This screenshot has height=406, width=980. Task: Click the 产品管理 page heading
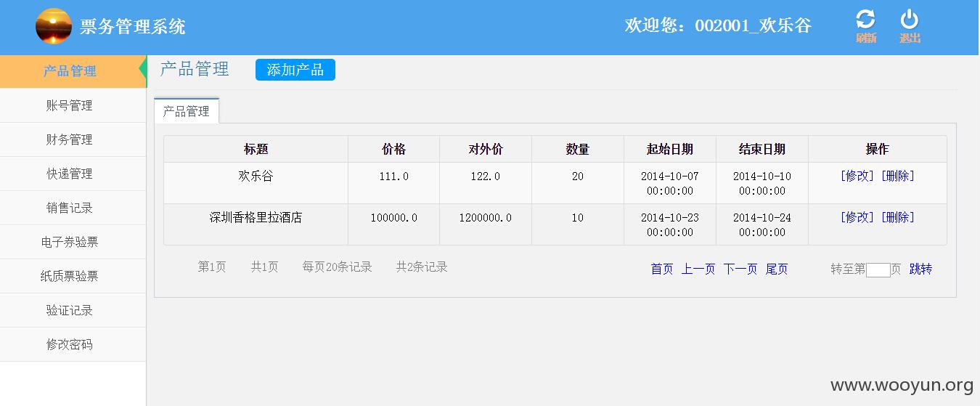pyautogui.click(x=195, y=69)
